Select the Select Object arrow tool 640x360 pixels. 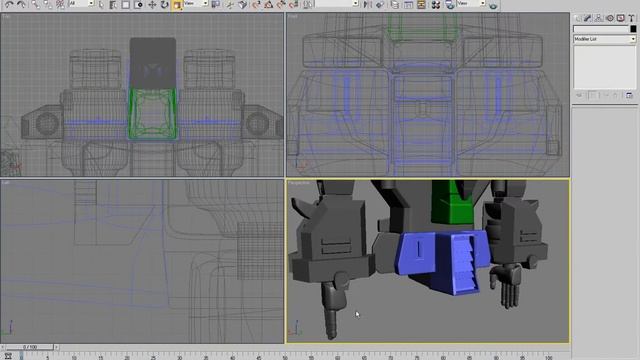tap(101, 4)
